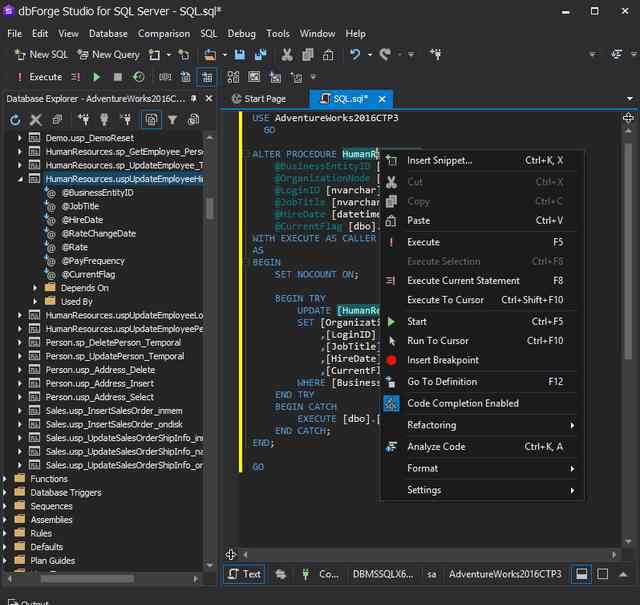Click the Save file toolbar icon

[240, 55]
